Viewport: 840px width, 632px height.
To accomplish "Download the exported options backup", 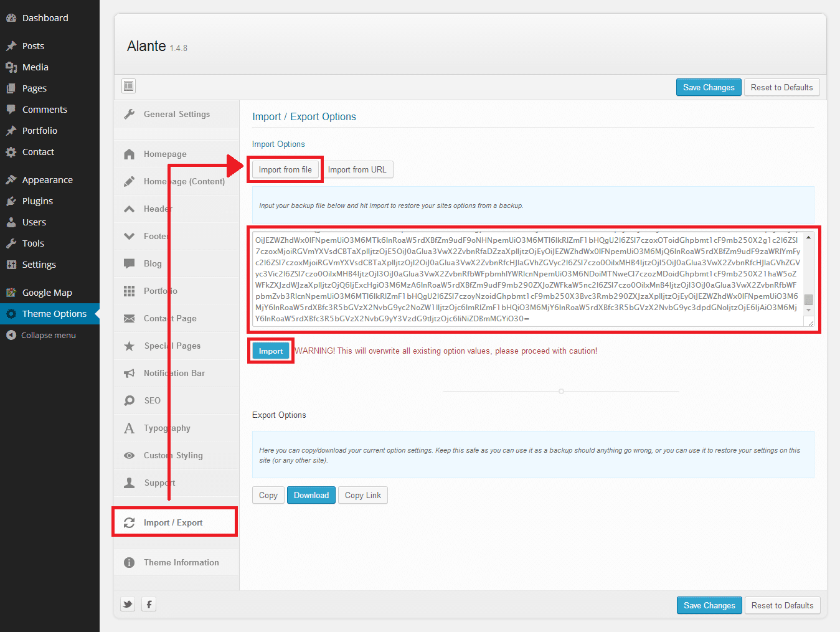I will (x=311, y=495).
